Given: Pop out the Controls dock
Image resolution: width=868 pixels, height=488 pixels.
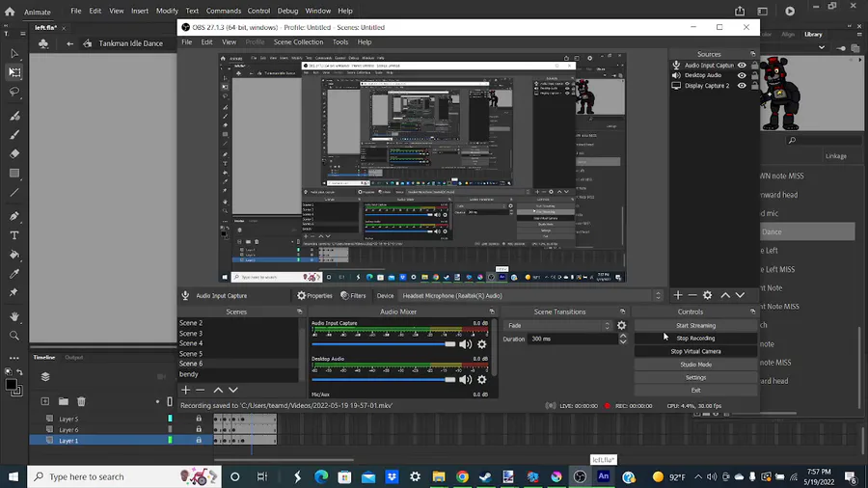Looking at the screenshot, I should tap(753, 312).
